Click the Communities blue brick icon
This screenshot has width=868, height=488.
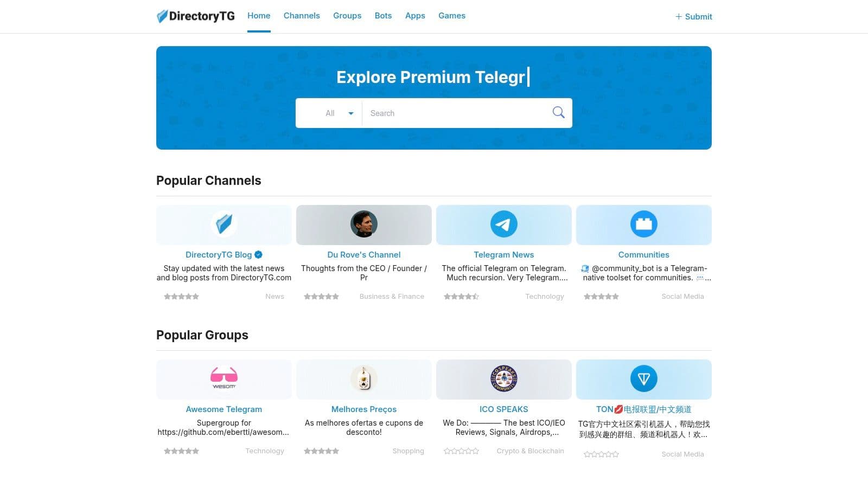click(x=643, y=224)
